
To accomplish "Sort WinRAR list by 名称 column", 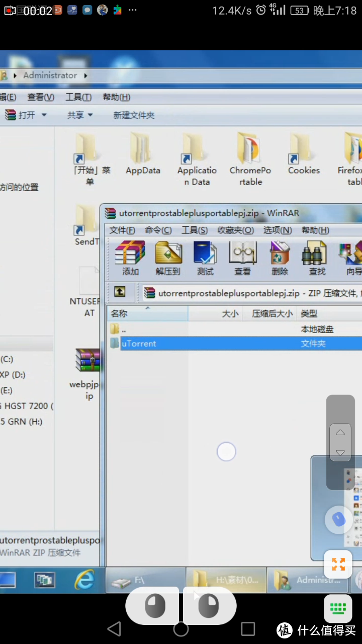I will pos(148,313).
